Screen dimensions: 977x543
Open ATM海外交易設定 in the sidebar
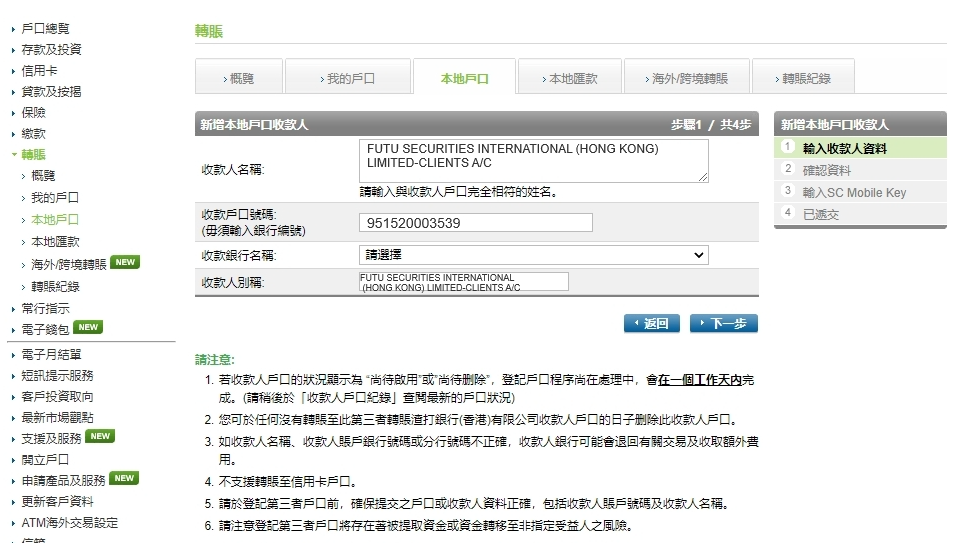pos(69,523)
